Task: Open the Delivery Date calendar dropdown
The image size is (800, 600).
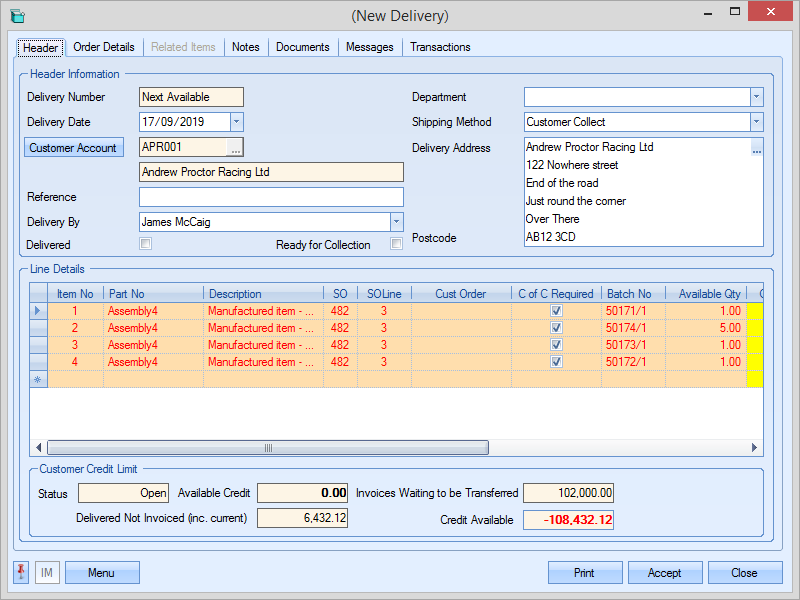Action: click(x=237, y=122)
